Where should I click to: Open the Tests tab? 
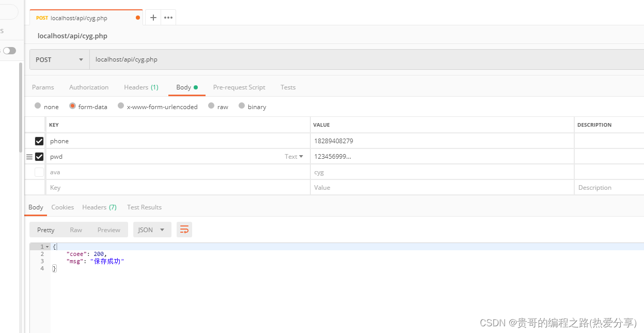tap(288, 87)
